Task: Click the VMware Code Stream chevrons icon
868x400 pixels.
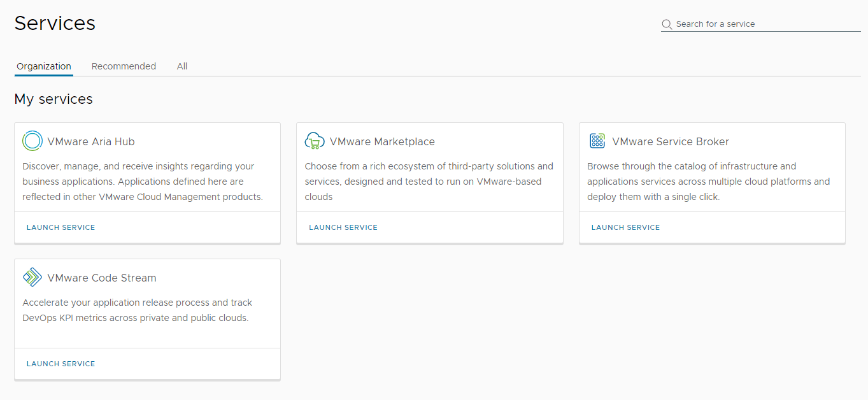Action: (32, 277)
